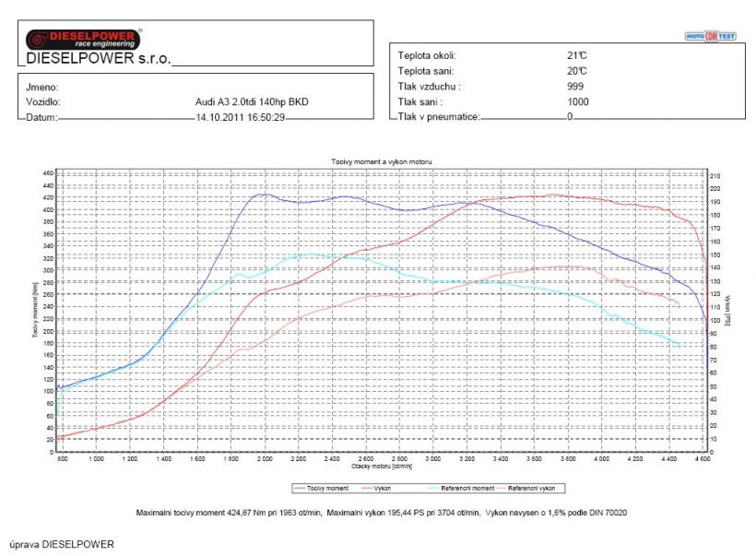Click the Tlak v pneumatice value 0

(x=570, y=117)
